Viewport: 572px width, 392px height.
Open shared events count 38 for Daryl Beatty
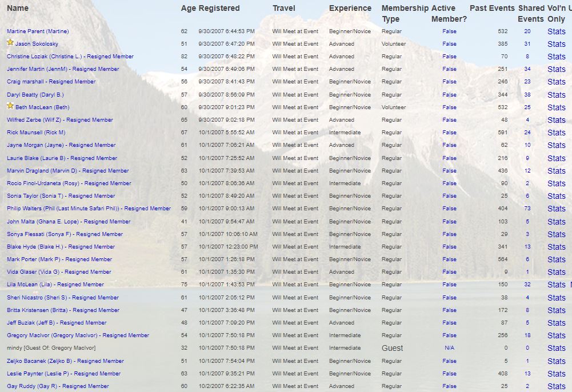click(x=527, y=95)
